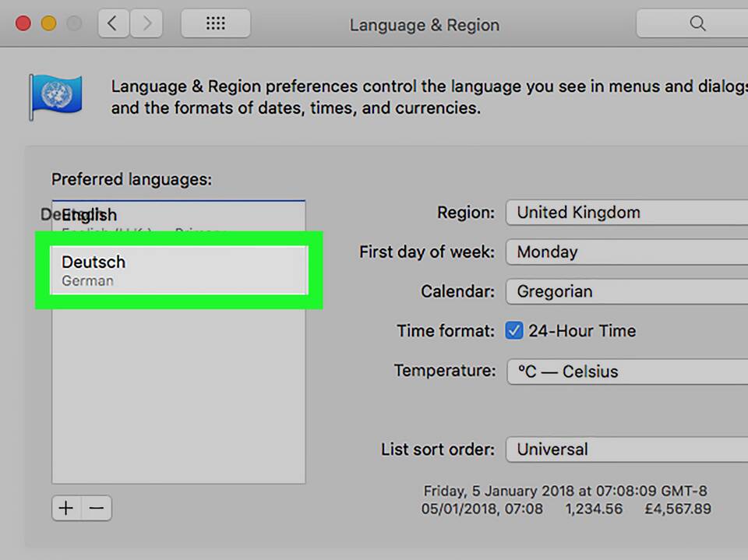Show all preferences via the grid icon
The image size is (748, 560).
215,23
